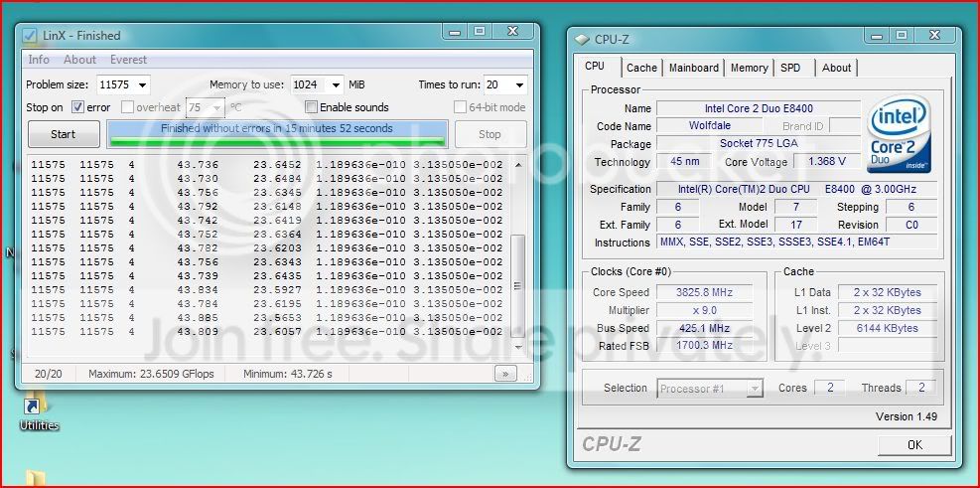Toggle the overheat checkbox
980x488 pixels.
127,107
